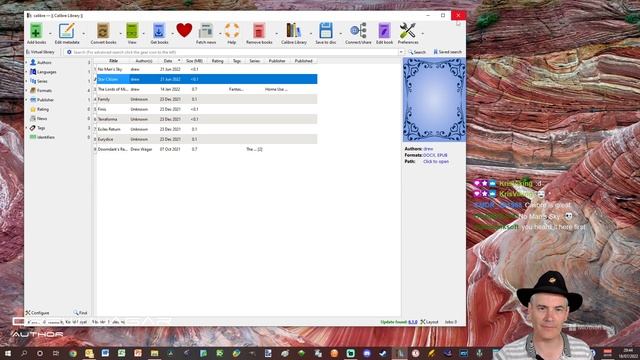
Task: Click the book cover thumbnail
Action: click(x=434, y=100)
